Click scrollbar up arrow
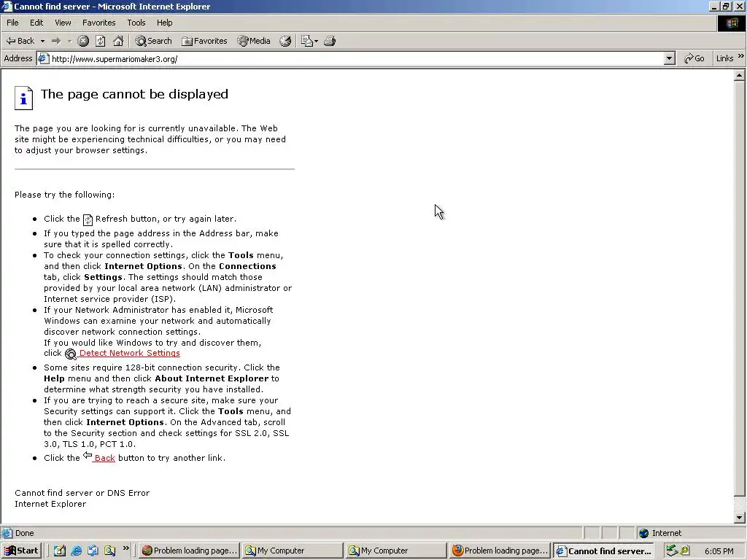Screen dimensions: 747x560 pos(739,75)
